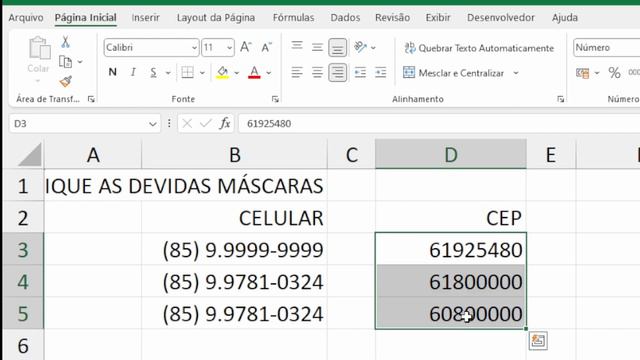Select column B header

(x=234, y=155)
